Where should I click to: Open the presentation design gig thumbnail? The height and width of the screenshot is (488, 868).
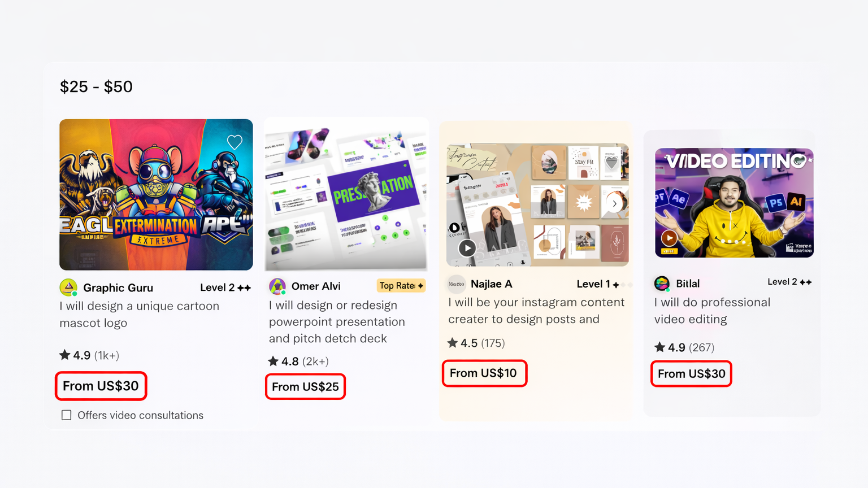[345, 195]
